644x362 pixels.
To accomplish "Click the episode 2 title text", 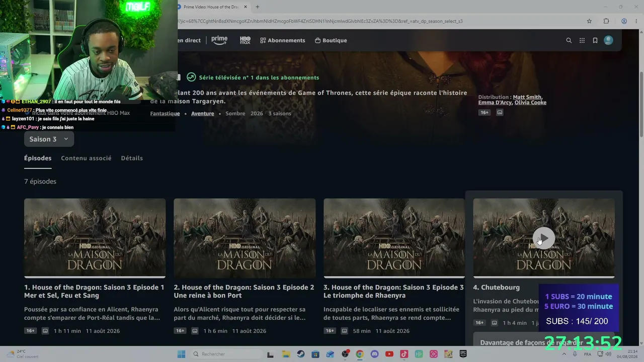I will [x=244, y=292].
